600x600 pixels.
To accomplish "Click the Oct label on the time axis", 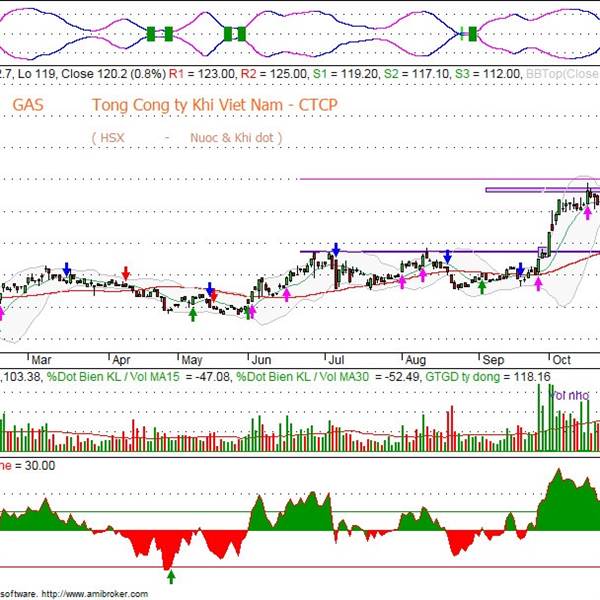I will (x=562, y=360).
